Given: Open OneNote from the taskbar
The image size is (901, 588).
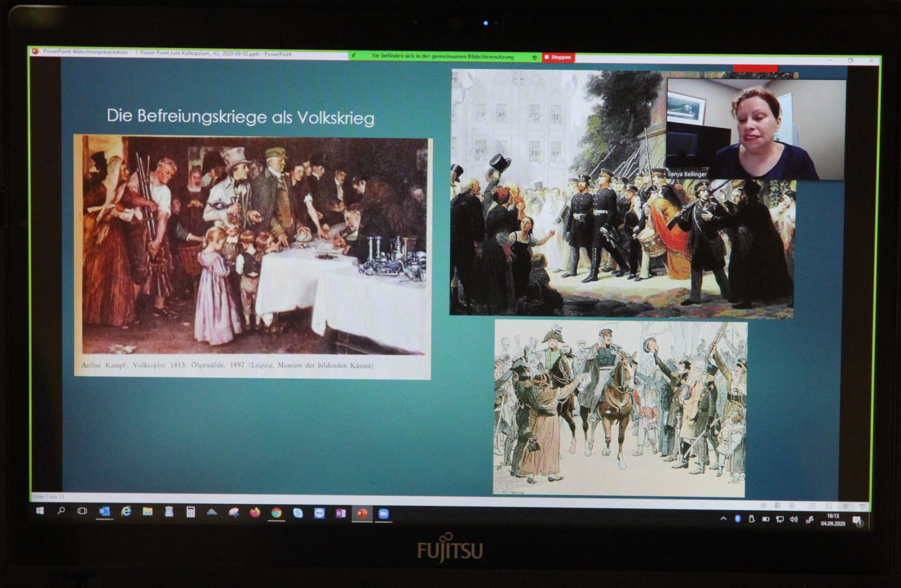Looking at the screenshot, I should [x=341, y=513].
